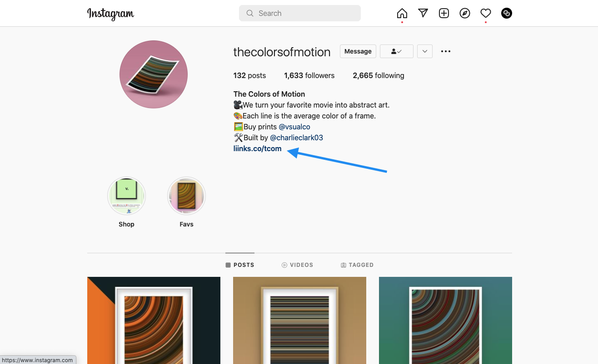
Task: Go to the Instagram home feed icon
Action: (x=402, y=13)
